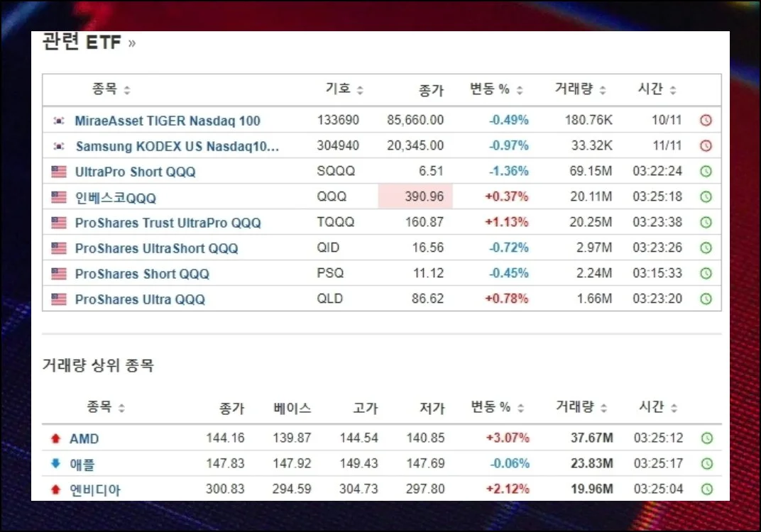Open the 인베스코QQQ ETF link

(x=115, y=198)
